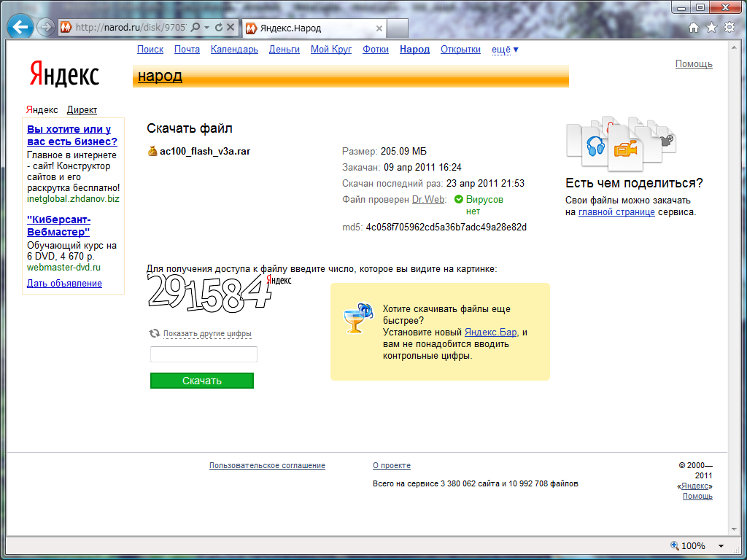Image resolution: width=747 pixels, height=560 pixels.
Task: Open the Народ navigation link
Action: pyautogui.click(x=414, y=50)
